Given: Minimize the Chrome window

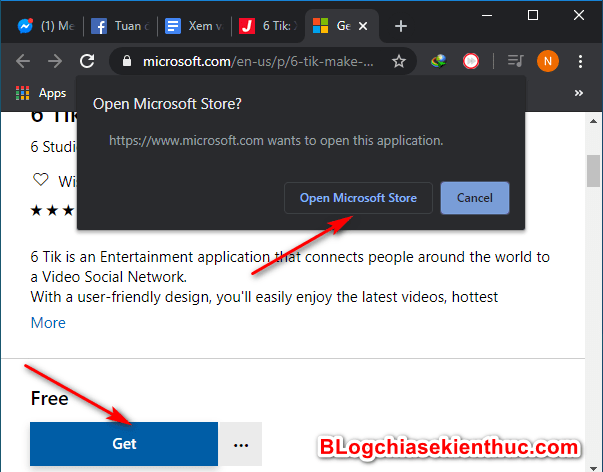Looking at the screenshot, I should click(487, 15).
